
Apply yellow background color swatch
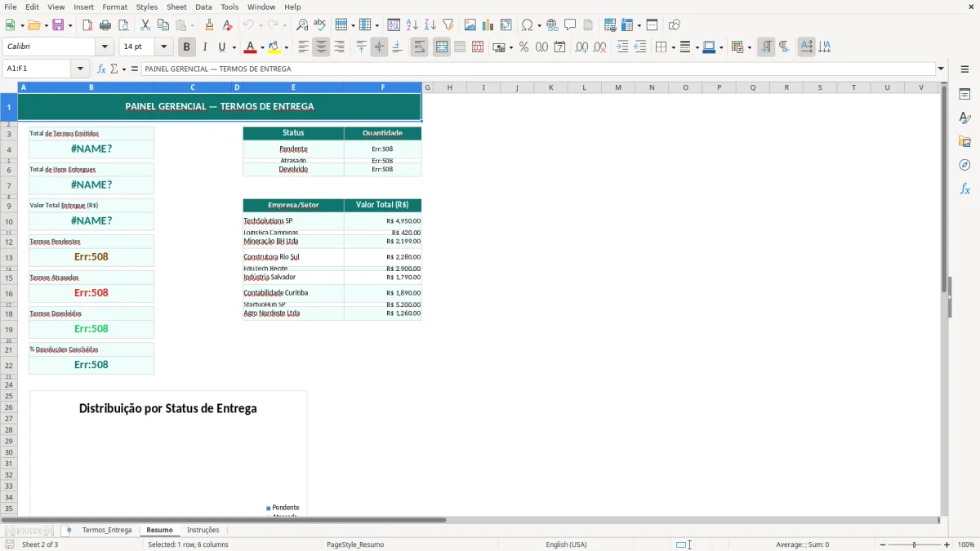click(x=275, y=47)
